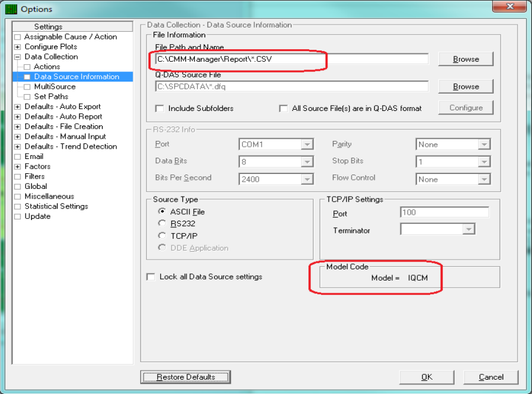
Task: Open the Email settings item
Action: click(x=34, y=157)
